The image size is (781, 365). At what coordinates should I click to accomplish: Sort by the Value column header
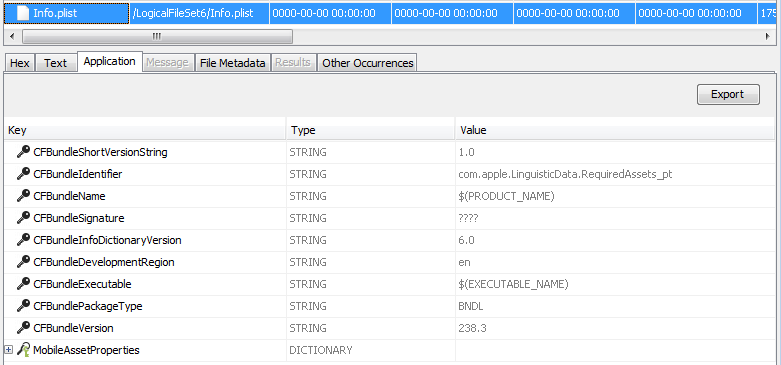click(615, 130)
